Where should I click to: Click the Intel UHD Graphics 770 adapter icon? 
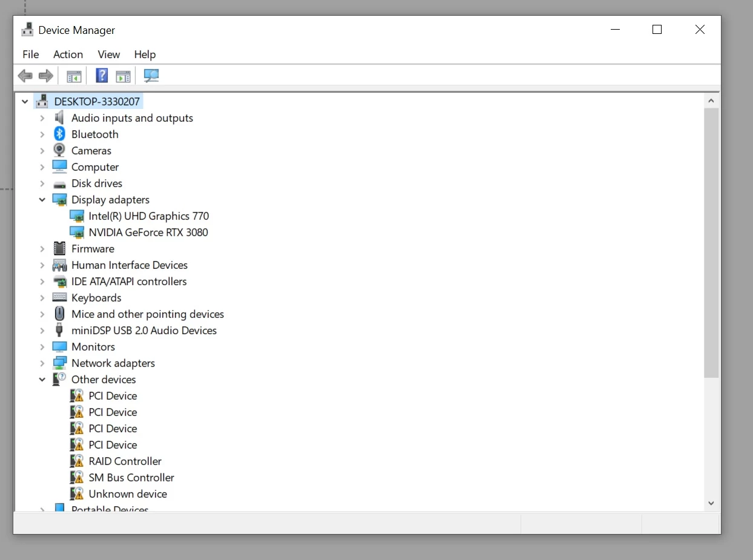77,216
